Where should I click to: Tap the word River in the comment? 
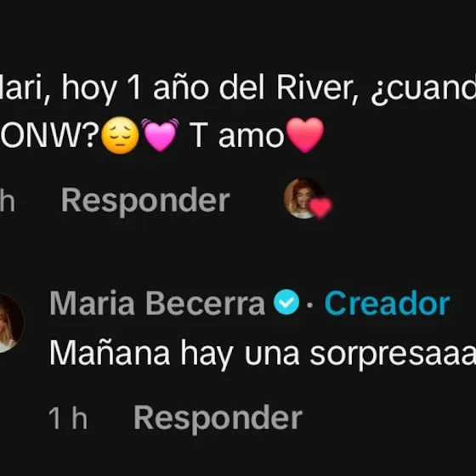317,88
